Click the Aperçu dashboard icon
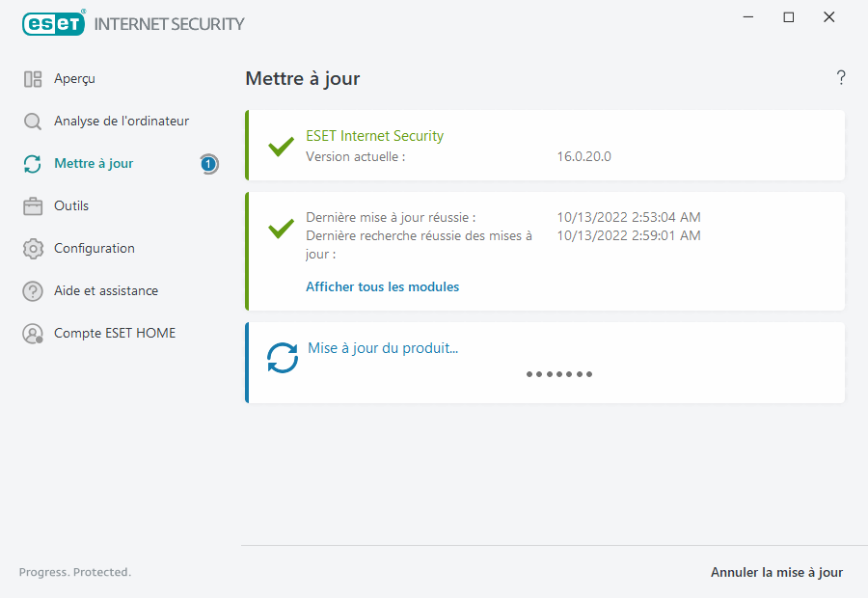Screen dimensions: 868x598 coord(33,79)
